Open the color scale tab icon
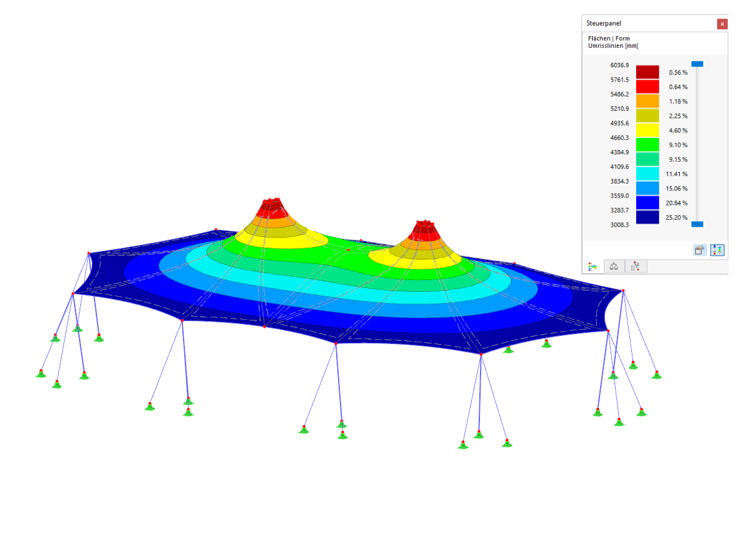The height and width of the screenshot is (560, 747). [593, 266]
